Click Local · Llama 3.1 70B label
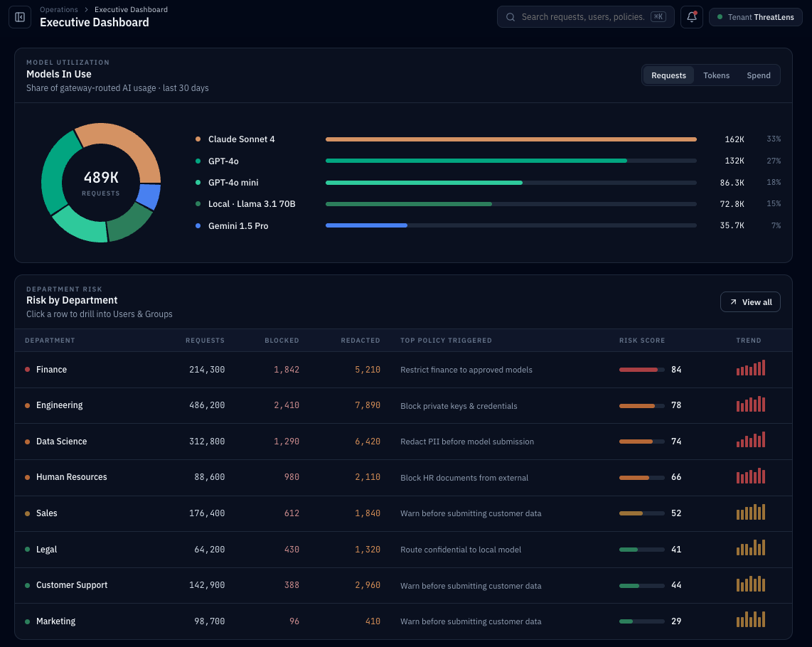Viewport: 812px width, 647px height. pos(252,203)
